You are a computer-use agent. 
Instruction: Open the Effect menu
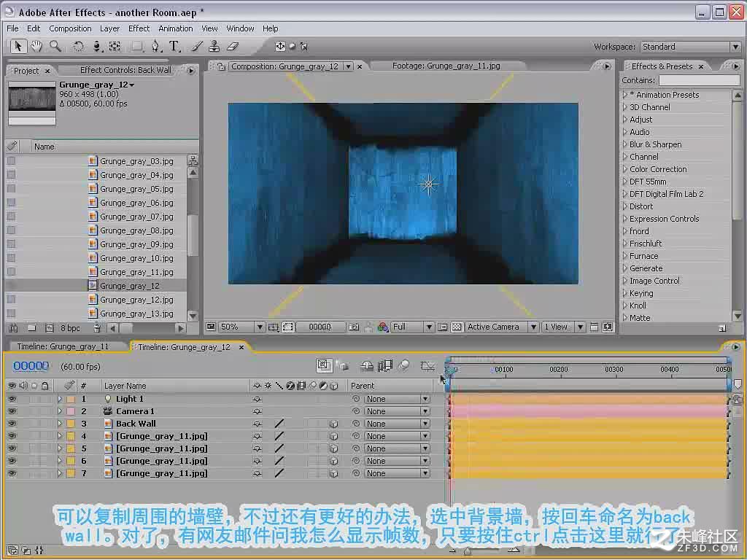[139, 28]
